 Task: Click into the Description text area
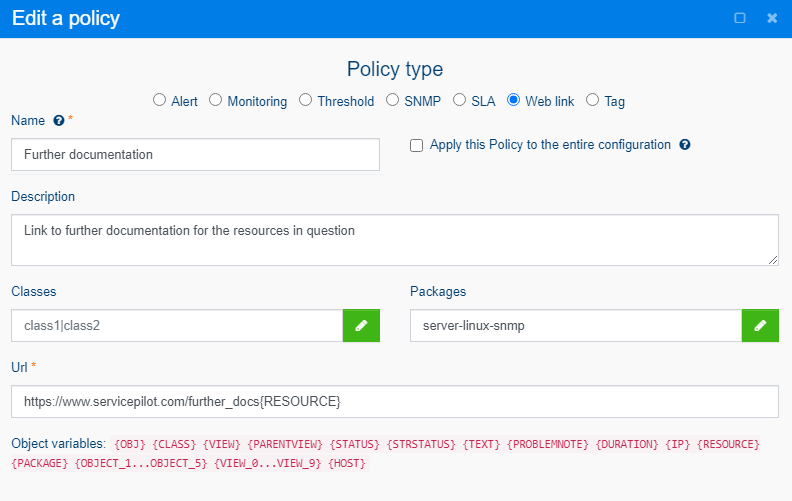point(395,240)
